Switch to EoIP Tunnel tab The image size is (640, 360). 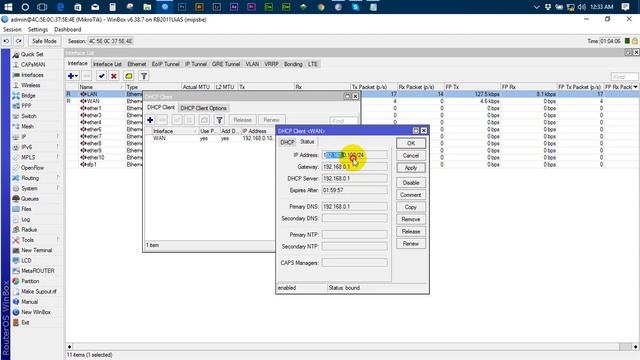click(165, 64)
